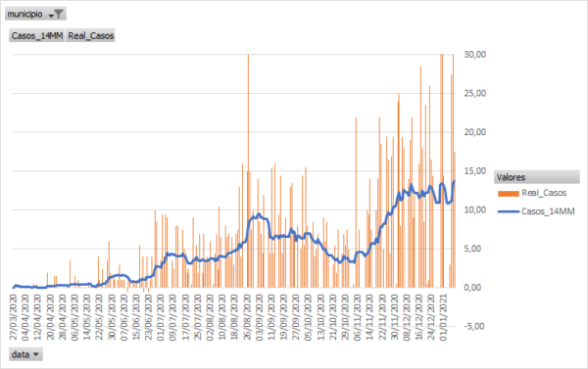
Task: Click the Casos_14MM value field button
Action: (x=37, y=35)
